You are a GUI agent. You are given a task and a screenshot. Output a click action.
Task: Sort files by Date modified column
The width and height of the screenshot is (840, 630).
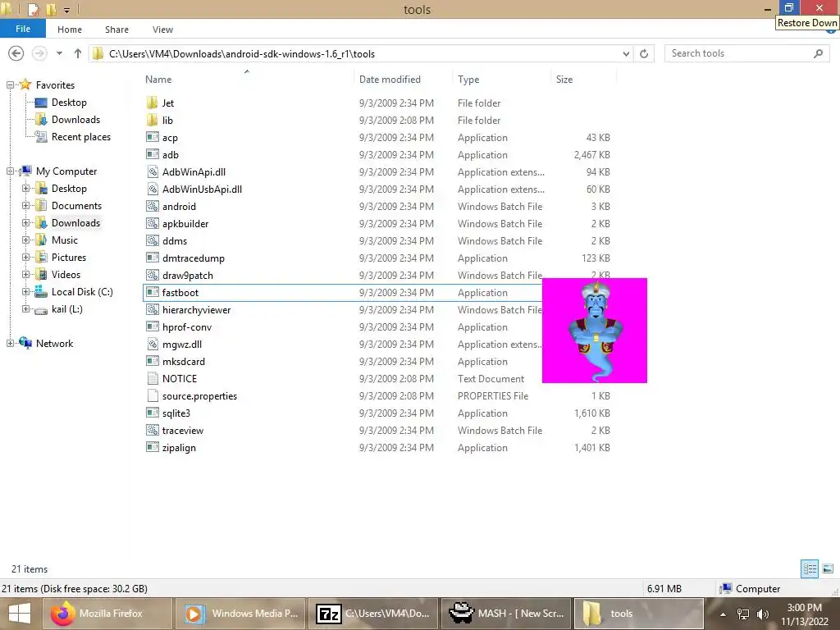(x=390, y=80)
